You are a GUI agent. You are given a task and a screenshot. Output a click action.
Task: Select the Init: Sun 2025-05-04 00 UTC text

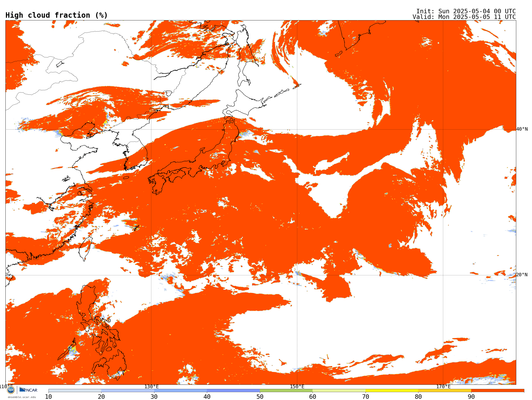466,11
